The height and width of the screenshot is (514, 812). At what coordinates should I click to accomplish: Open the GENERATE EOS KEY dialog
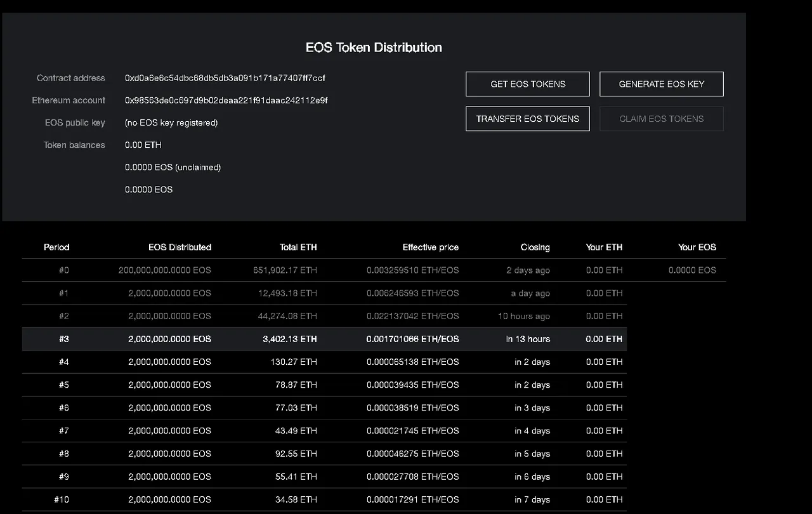coord(662,84)
